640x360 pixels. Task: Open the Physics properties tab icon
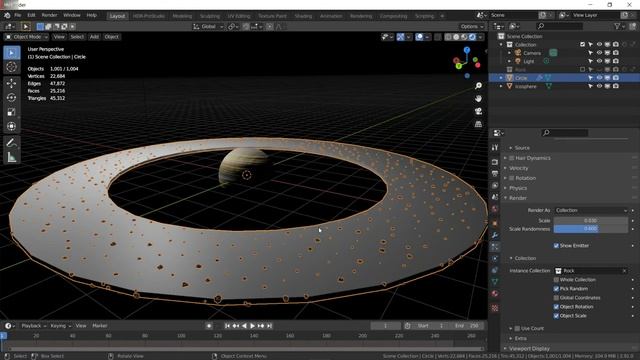(x=495, y=258)
